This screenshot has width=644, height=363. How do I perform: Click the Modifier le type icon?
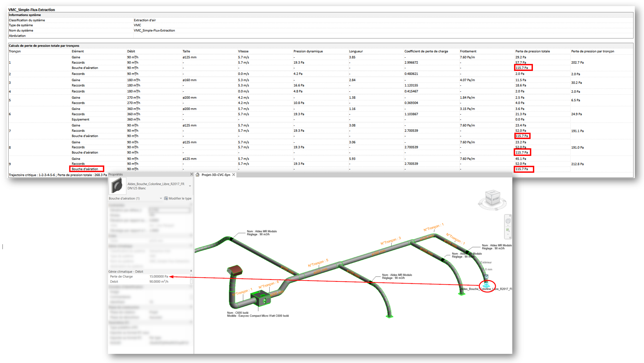[166, 198]
